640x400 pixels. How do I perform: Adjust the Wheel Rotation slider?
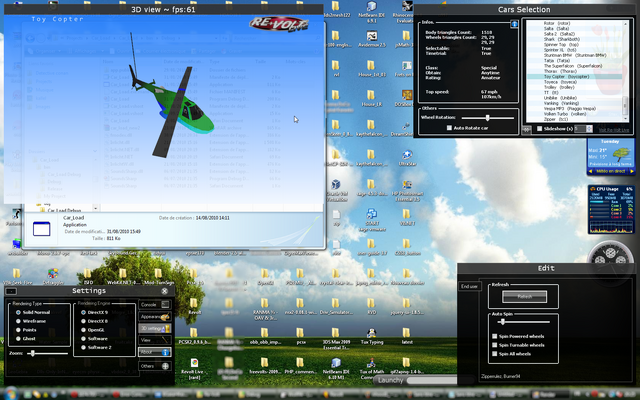(487, 118)
